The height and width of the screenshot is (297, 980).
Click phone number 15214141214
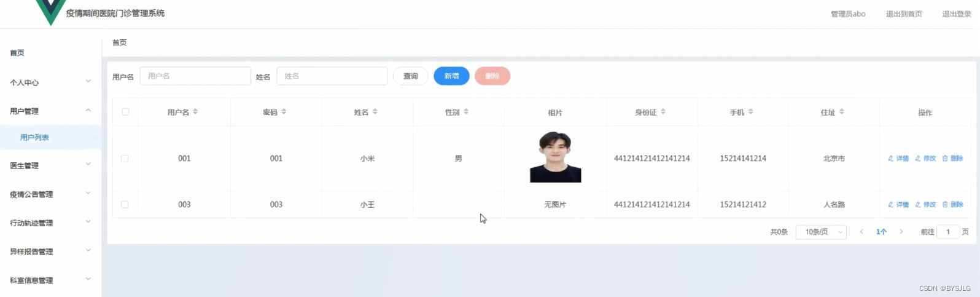[x=743, y=159]
